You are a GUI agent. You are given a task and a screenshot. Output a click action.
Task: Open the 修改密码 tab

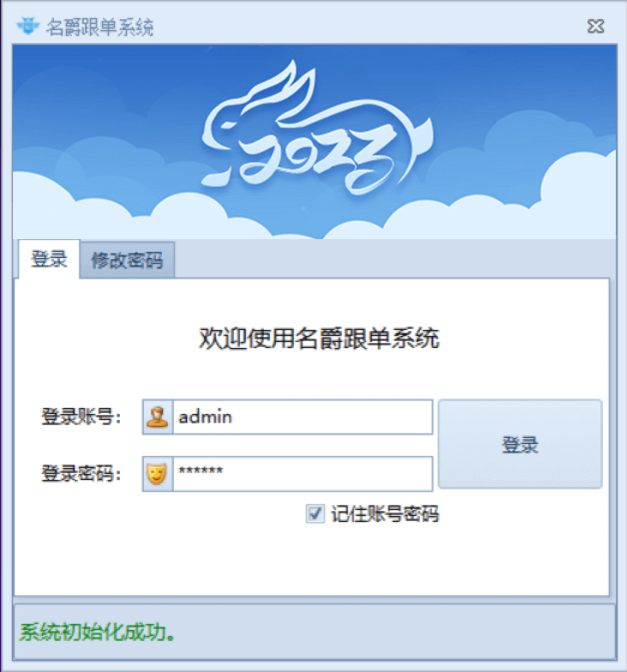click(127, 261)
